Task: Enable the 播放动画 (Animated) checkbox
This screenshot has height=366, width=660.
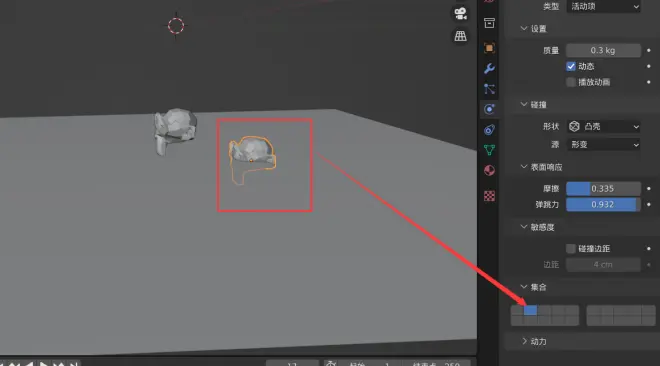Action: 571,82
